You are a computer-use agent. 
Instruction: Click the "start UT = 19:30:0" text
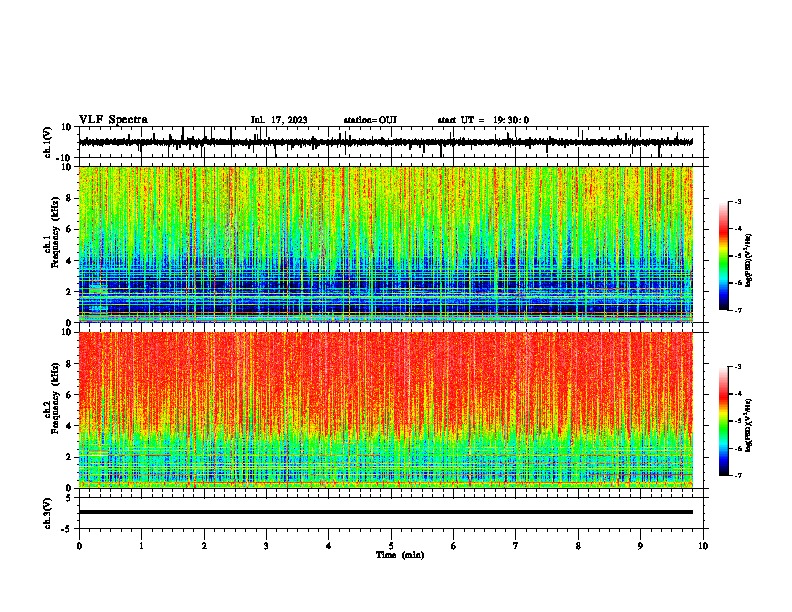tap(483, 120)
